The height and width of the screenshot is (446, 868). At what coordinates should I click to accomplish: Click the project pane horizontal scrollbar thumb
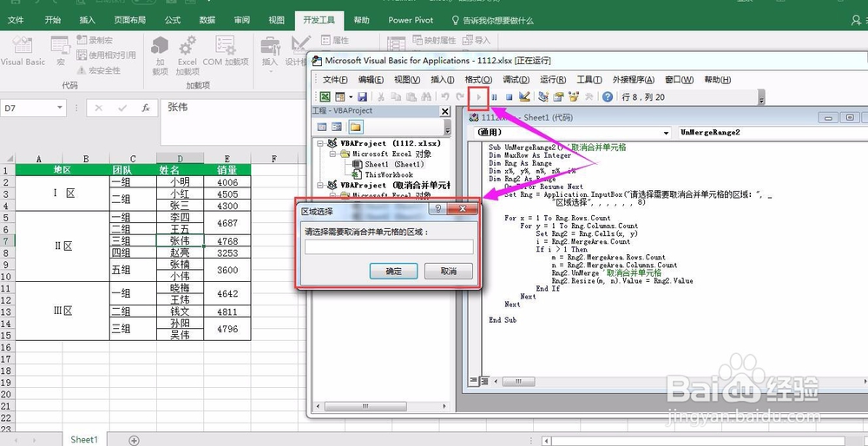pyautogui.click(x=364, y=406)
